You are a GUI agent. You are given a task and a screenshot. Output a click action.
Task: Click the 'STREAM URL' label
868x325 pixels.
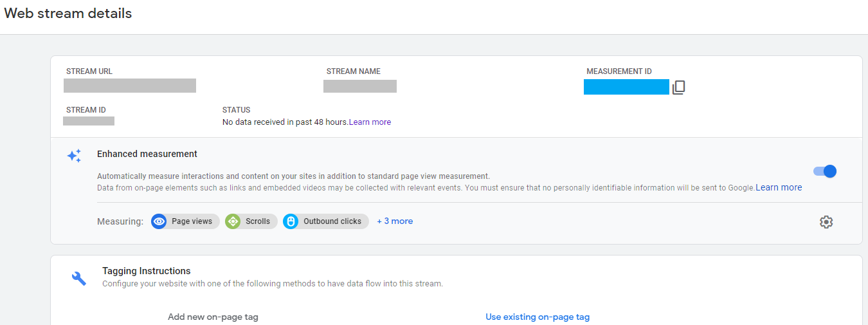click(89, 71)
